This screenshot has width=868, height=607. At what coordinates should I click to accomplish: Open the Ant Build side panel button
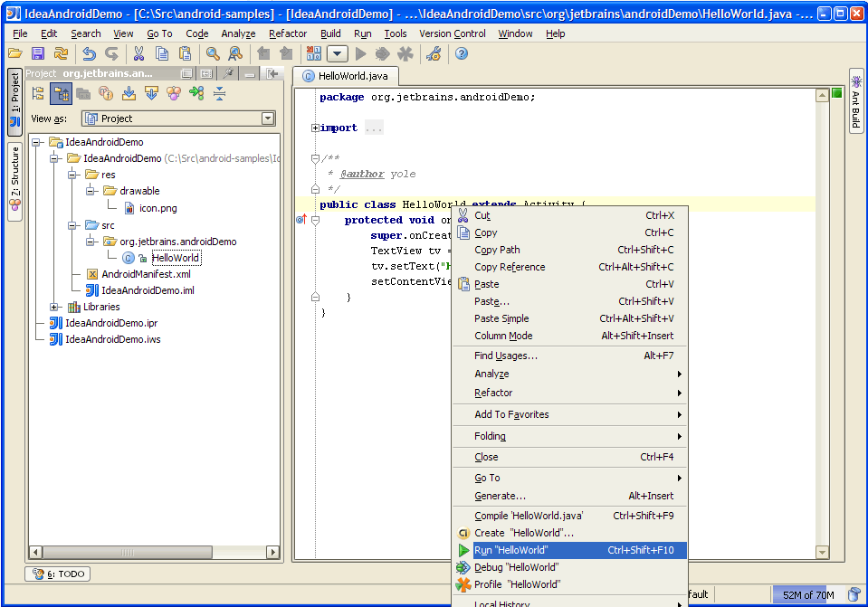click(x=855, y=100)
